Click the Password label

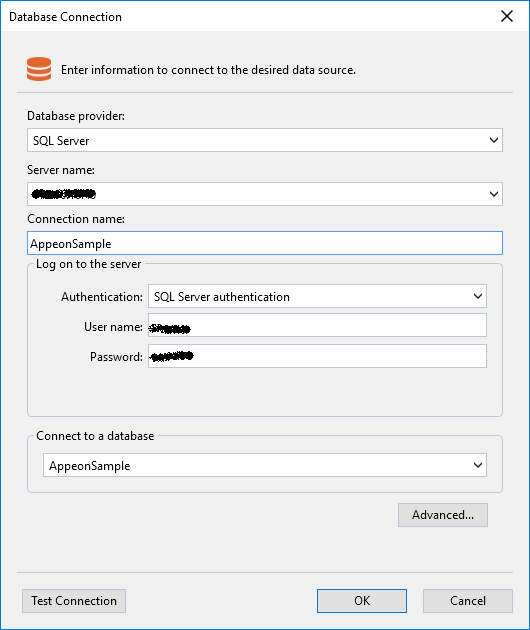116,357
